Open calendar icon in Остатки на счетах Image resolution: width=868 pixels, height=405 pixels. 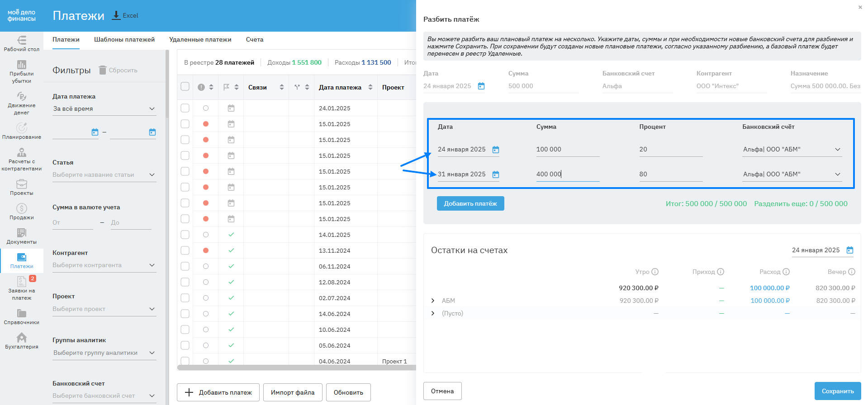click(850, 250)
